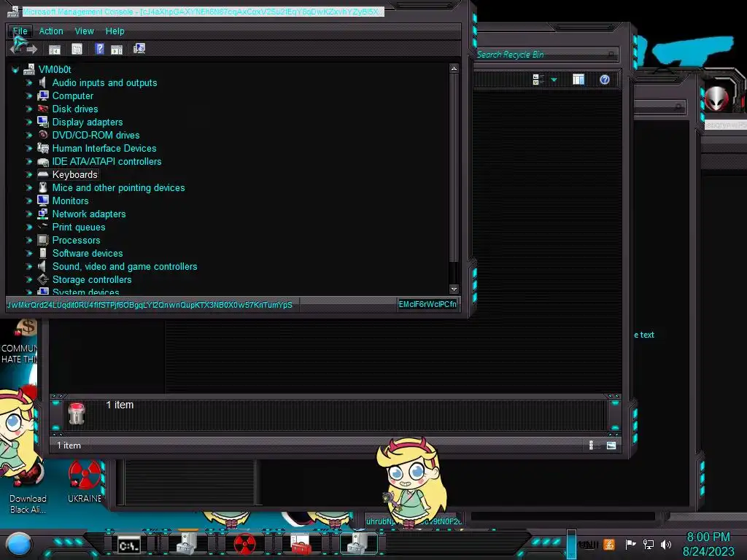The width and height of the screenshot is (747, 560).
Task: Click the Forward arrow in the toolbar
Action: pos(32,49)
